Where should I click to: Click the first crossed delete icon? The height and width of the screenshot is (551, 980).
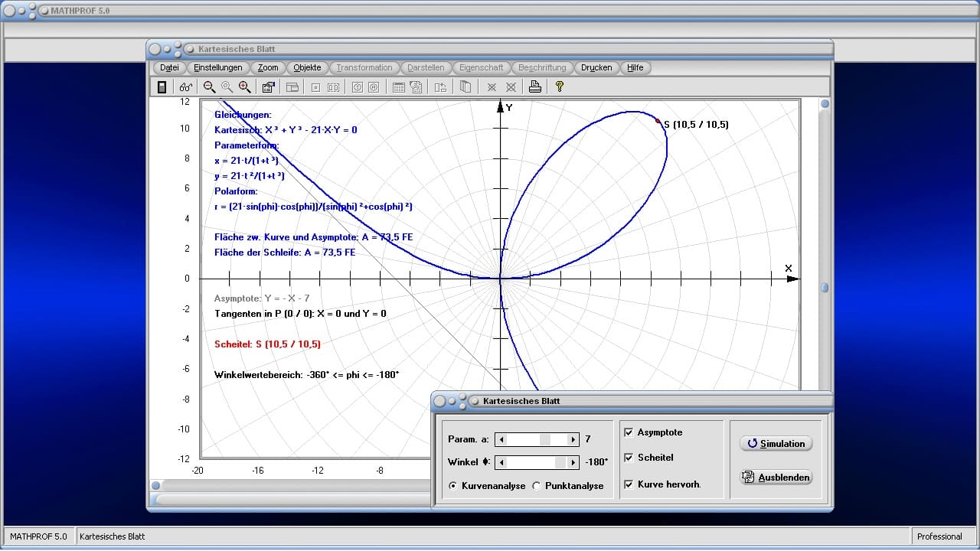492,87
